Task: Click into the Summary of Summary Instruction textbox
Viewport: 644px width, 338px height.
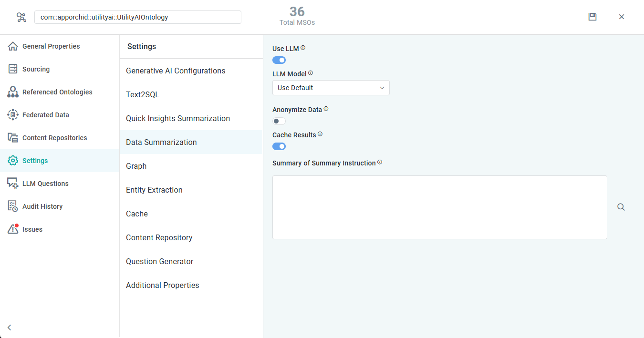Action: click(439, 207)
